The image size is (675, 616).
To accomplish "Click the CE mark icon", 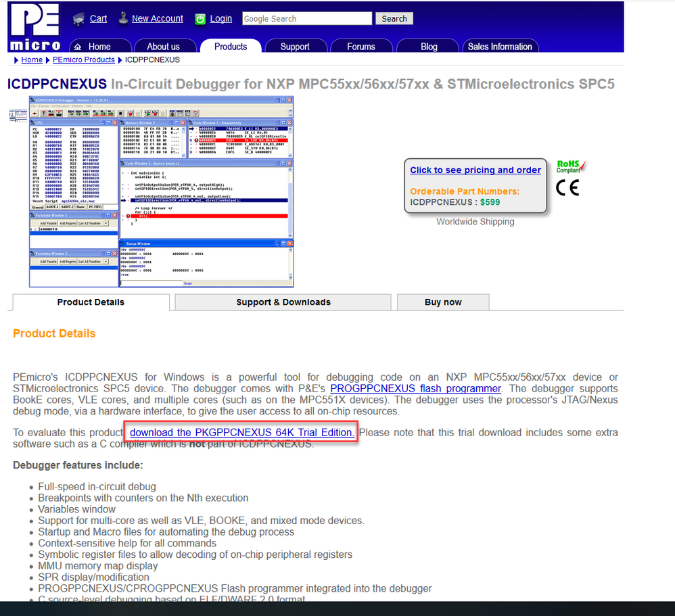I will 567,187.
